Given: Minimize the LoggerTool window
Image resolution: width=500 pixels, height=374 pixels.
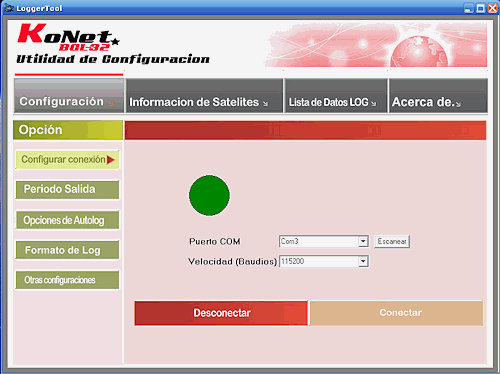Looking at the screenshot, I should pos(469,8).
